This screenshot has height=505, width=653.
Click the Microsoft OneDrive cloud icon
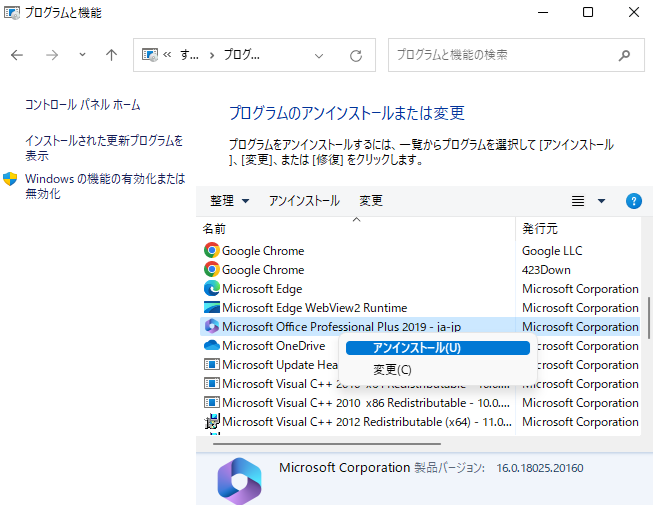[211, 346]
